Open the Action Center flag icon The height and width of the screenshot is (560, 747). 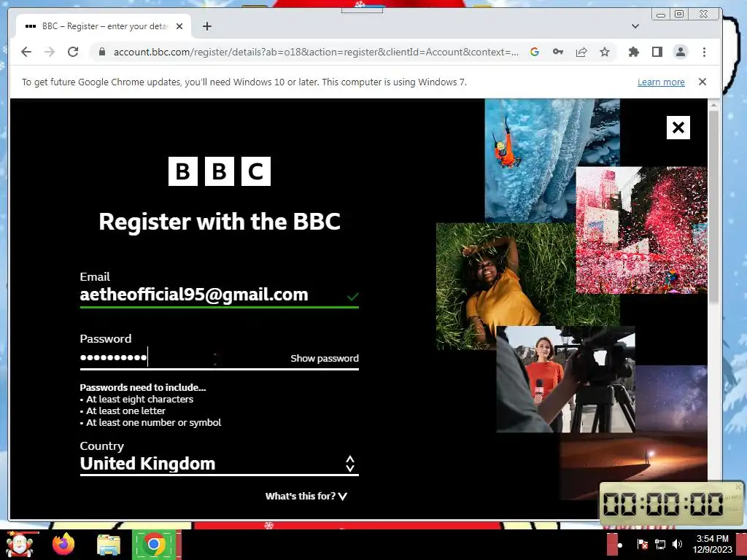click(x=642, y=544)
